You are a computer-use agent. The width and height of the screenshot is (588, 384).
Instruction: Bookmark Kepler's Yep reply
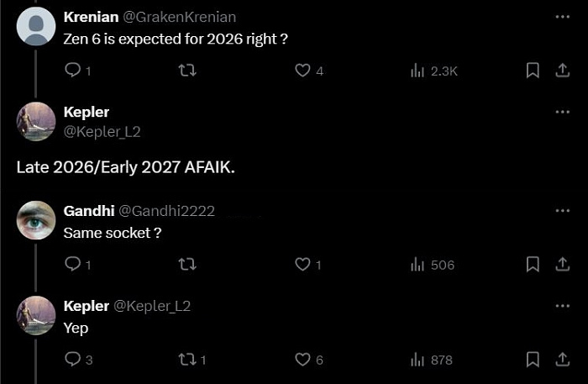[533, 360]
